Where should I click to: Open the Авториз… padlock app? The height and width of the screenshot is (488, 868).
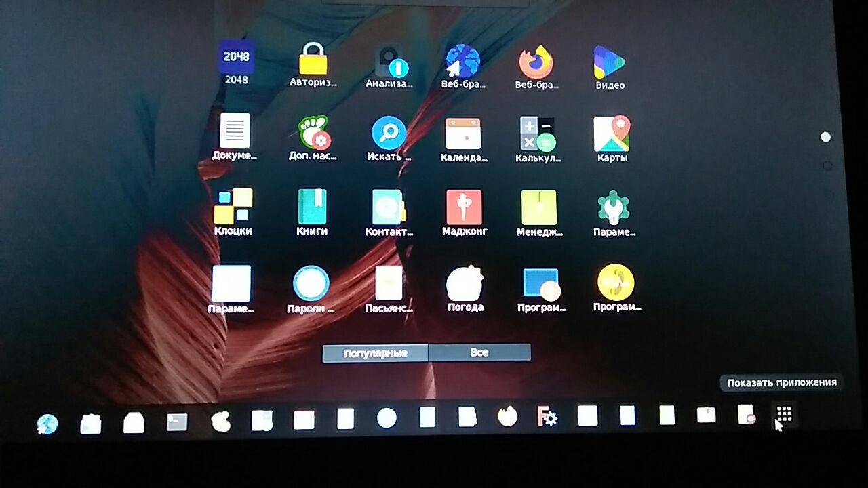coord(313,65)
